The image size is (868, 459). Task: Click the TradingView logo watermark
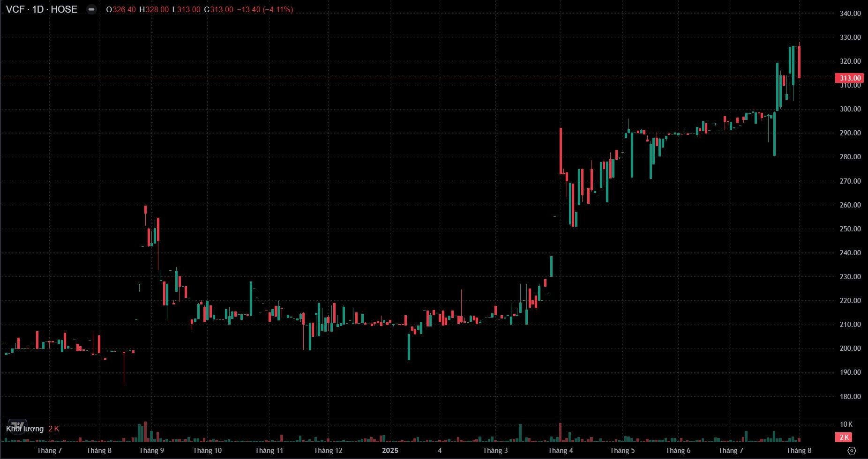18,424
